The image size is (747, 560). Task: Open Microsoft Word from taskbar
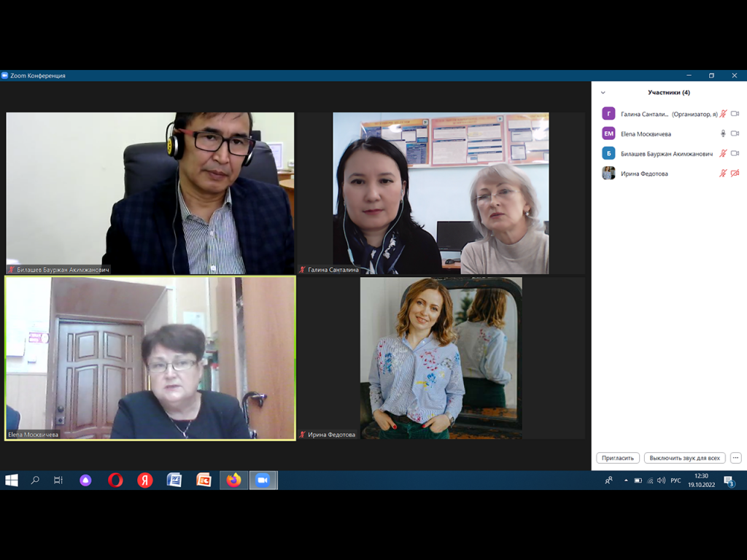174,480
